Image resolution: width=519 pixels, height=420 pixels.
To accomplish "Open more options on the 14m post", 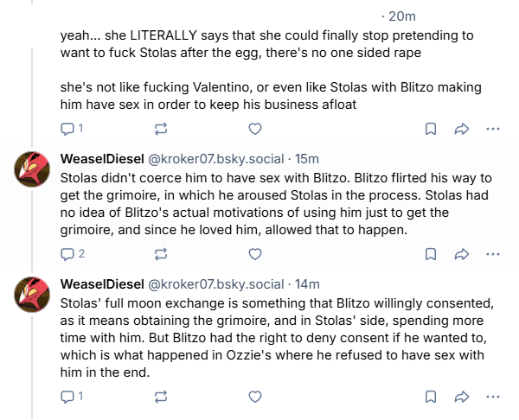I will click(493, 397).
